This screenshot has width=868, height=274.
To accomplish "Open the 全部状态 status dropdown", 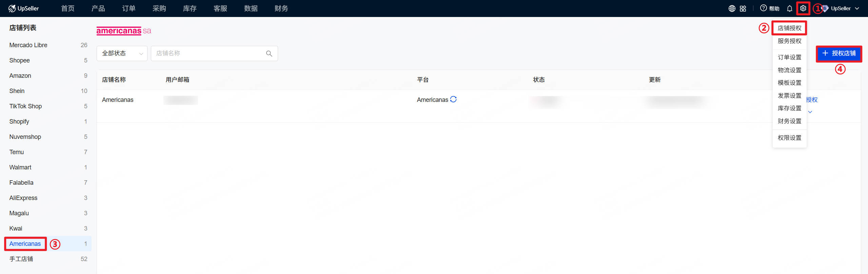I will tap(122, 54).
